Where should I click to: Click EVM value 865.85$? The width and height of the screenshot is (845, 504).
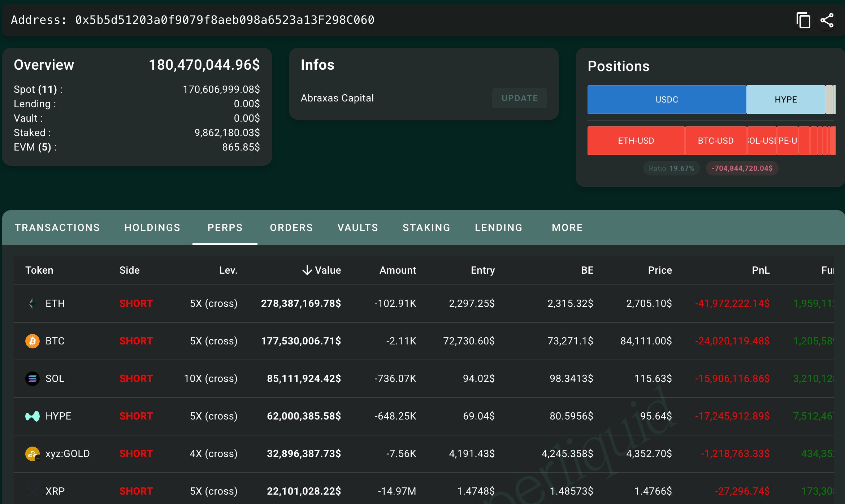tap(241, 147)
